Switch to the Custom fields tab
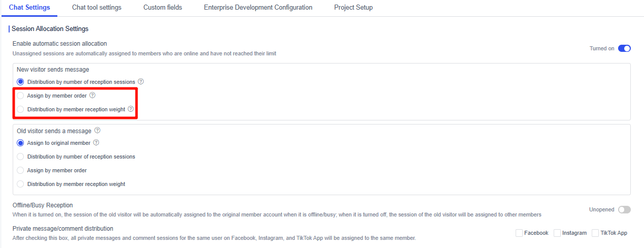 click(x=162, y=8)
